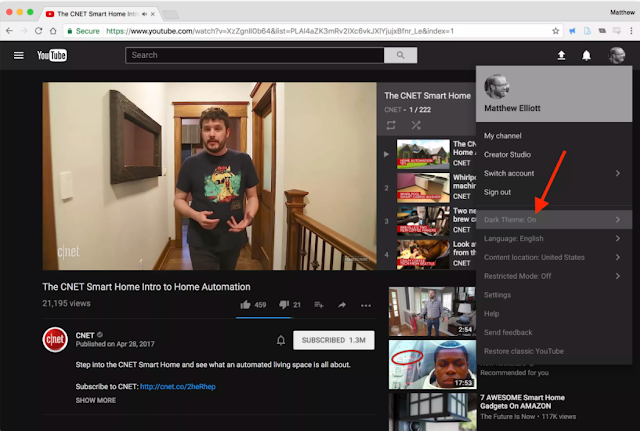Image resolution: width=640 pixels, height=431 pixels.
Task: Open the three-dot more actions menu
Action: (x=366, y=304)
